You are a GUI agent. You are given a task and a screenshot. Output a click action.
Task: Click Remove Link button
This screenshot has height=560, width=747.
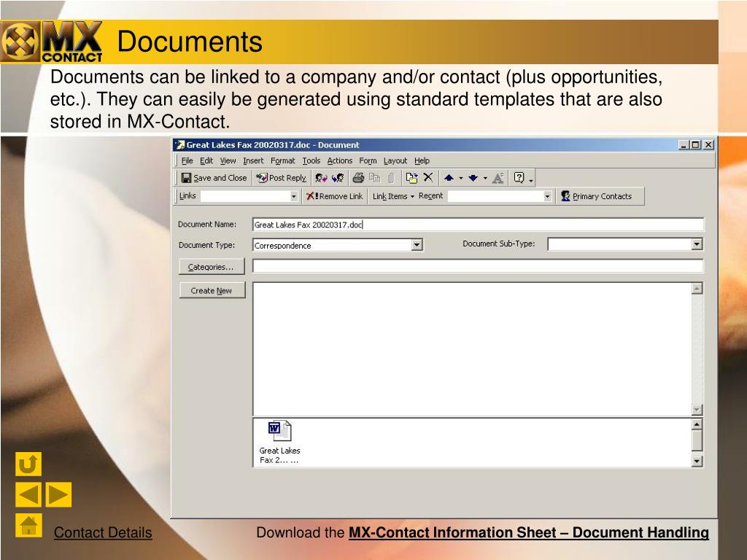pyautogui.click(x=334, y=196)
